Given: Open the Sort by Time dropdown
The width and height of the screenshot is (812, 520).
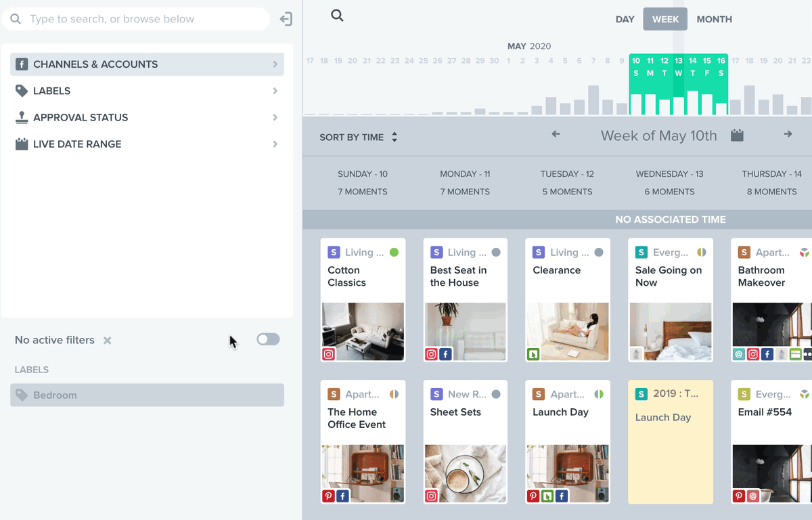Looking at the screenshot, I should pyautogui.click(x=359, y=137).
